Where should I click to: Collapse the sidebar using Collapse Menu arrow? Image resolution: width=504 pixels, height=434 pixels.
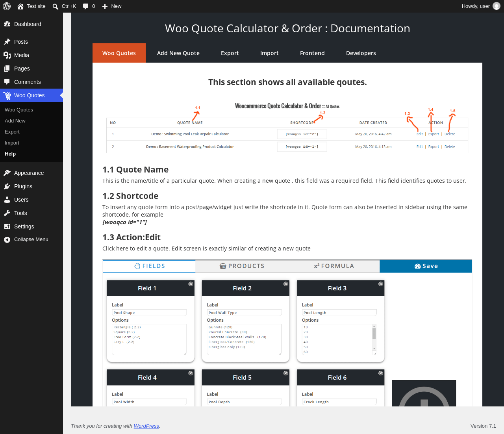[x=7, y=239]
